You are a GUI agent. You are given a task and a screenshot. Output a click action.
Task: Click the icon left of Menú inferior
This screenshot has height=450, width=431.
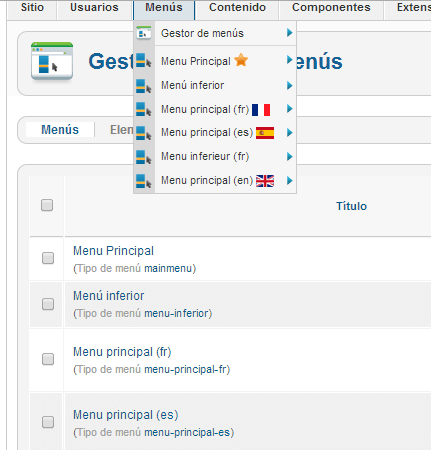(x=144, y=86)
